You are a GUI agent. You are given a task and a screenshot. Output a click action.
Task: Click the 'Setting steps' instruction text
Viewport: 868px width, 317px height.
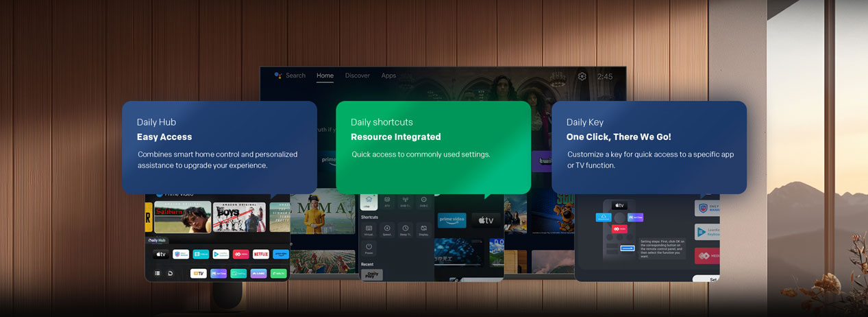coord(662,248)
